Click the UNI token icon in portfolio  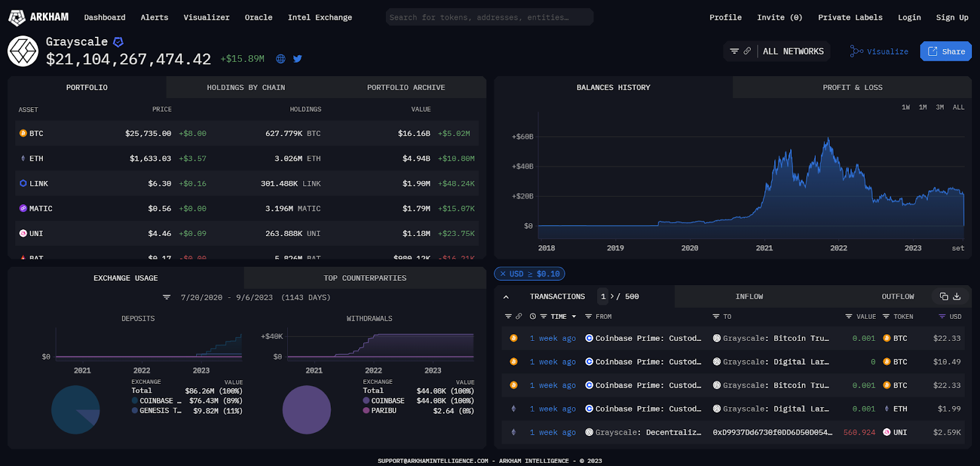point(23,234)
